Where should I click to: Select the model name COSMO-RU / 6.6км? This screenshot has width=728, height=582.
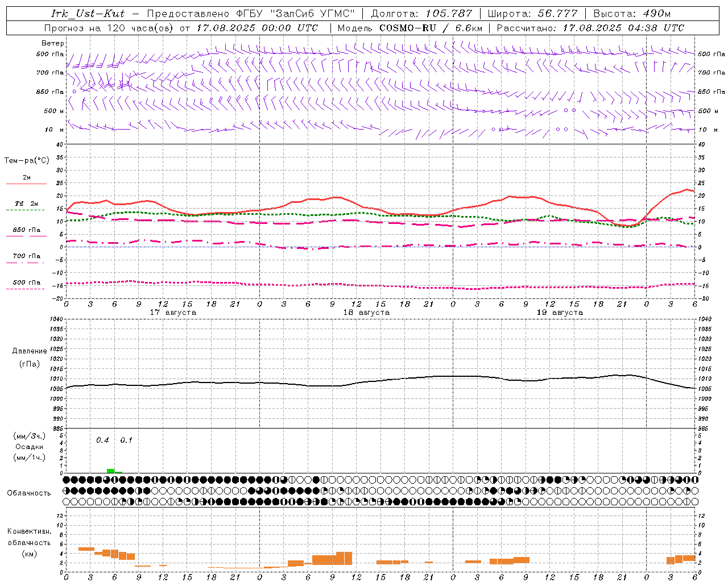tap(431, 28)
